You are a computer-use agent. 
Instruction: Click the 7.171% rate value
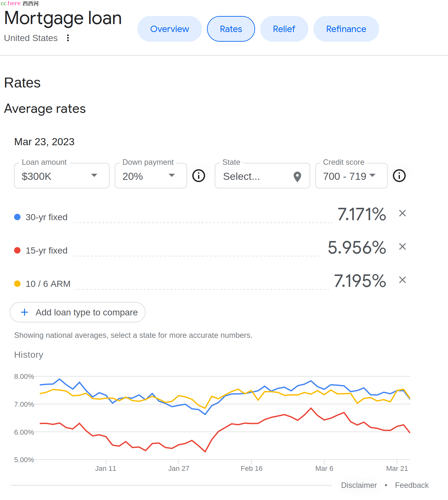362,214
